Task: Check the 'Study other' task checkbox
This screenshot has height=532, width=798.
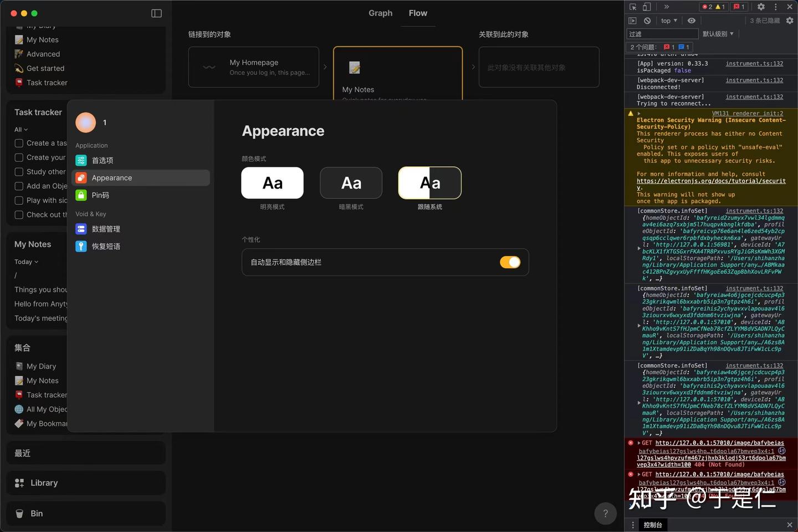Action: (x=19, y=172)
